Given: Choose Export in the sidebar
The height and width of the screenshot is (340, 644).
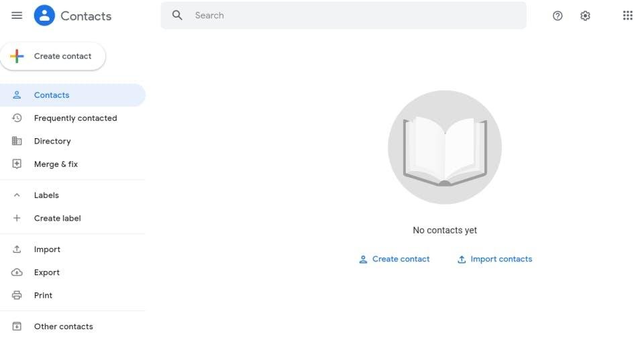Looking at the screenshot, I should pos(47,272).
